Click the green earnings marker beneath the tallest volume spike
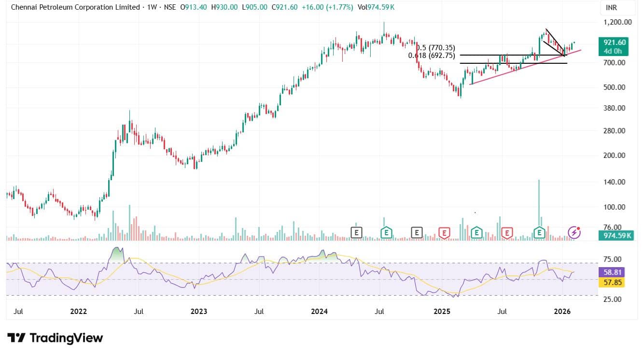This screenshot has width=644, height=356. pyautogui.click(x=539, y=232)
